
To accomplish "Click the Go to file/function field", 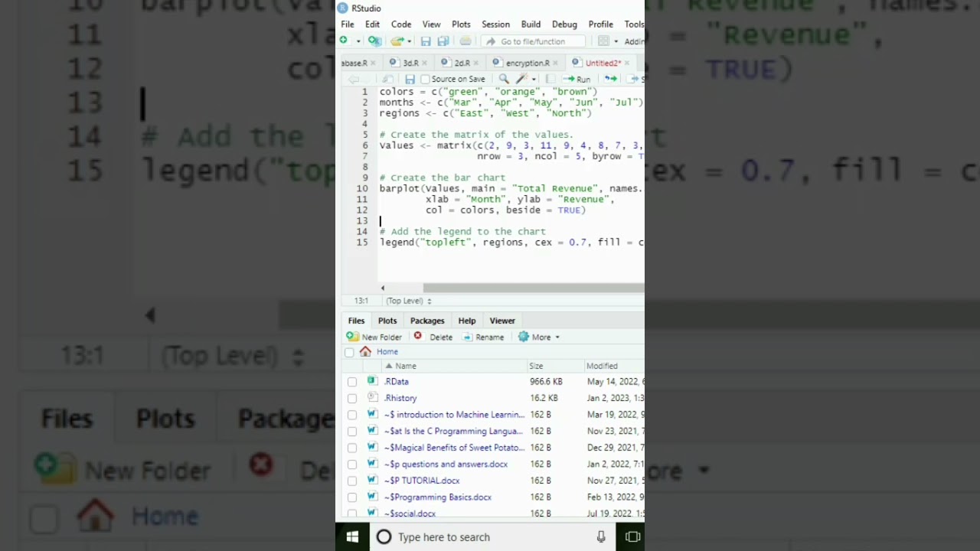I will coord(533,41).
